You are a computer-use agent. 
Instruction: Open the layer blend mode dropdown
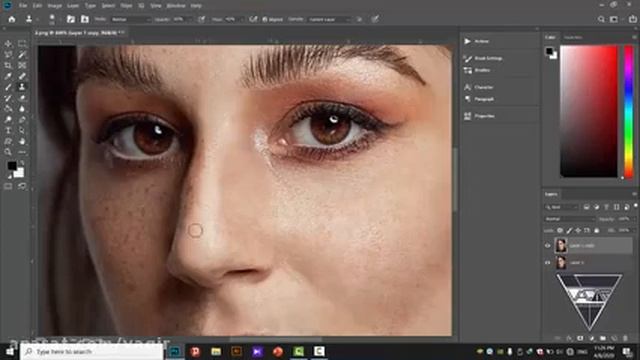(569, 219)
